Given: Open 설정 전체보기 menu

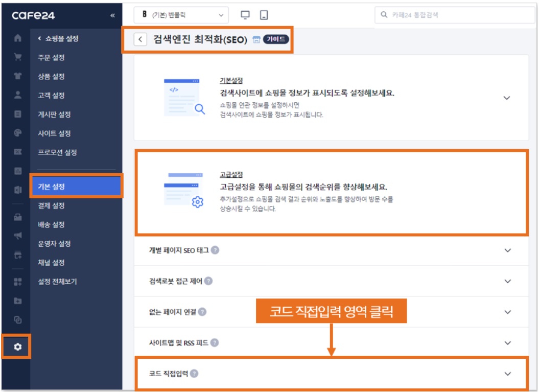Looking at the screenshot, I should (x=57, y=281).
